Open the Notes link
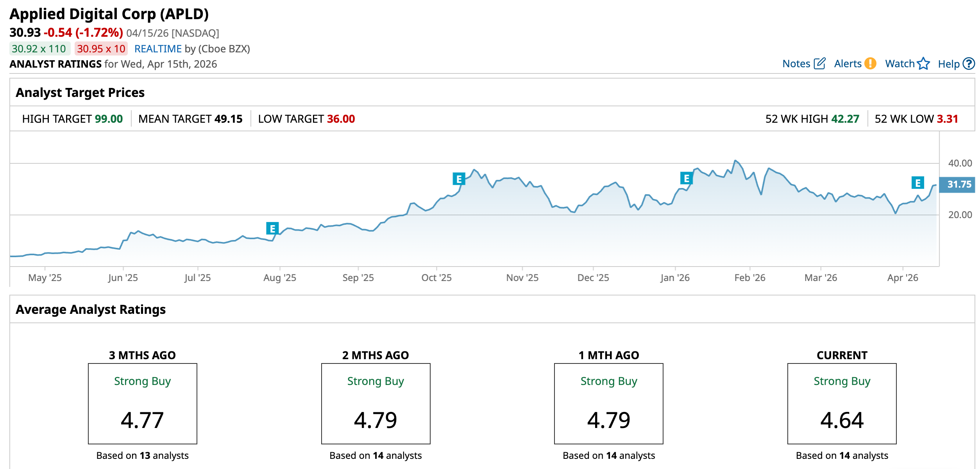Viewport: 980px width, 469px height. (x=796, y=64)
